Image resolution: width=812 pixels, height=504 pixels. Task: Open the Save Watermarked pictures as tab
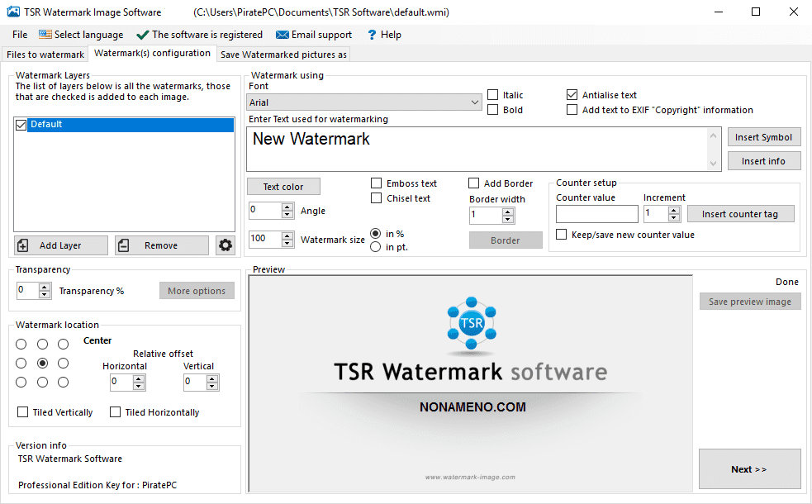(283, 55)
